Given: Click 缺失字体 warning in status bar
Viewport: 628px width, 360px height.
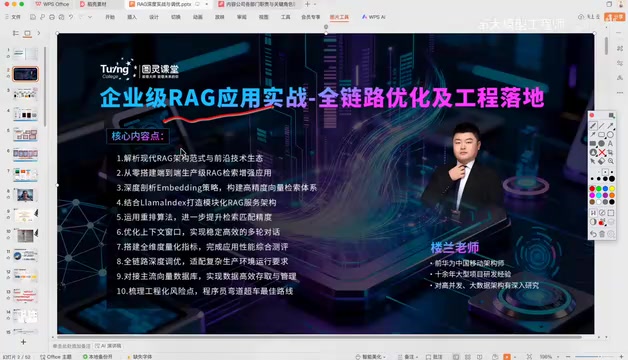Looking at the screenshot, I should point(139,356).
